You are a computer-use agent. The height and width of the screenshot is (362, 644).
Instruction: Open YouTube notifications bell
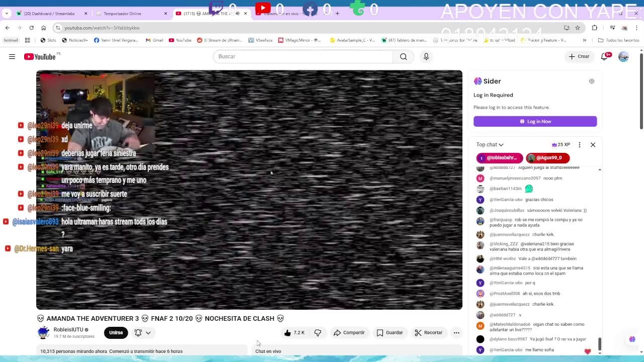coord(605,57)
